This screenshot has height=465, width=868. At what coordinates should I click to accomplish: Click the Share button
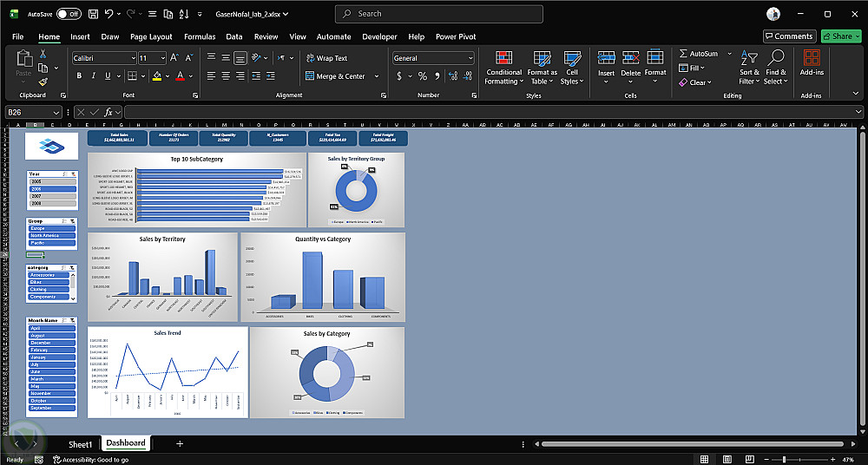tap(841, 36)
